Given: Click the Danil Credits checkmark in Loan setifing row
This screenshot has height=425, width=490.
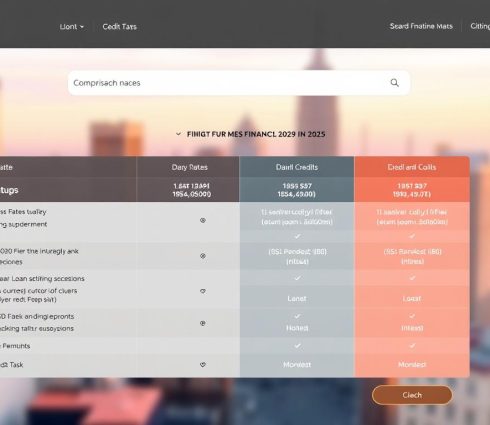Looking at the screenshot, I should coord(297,278).
